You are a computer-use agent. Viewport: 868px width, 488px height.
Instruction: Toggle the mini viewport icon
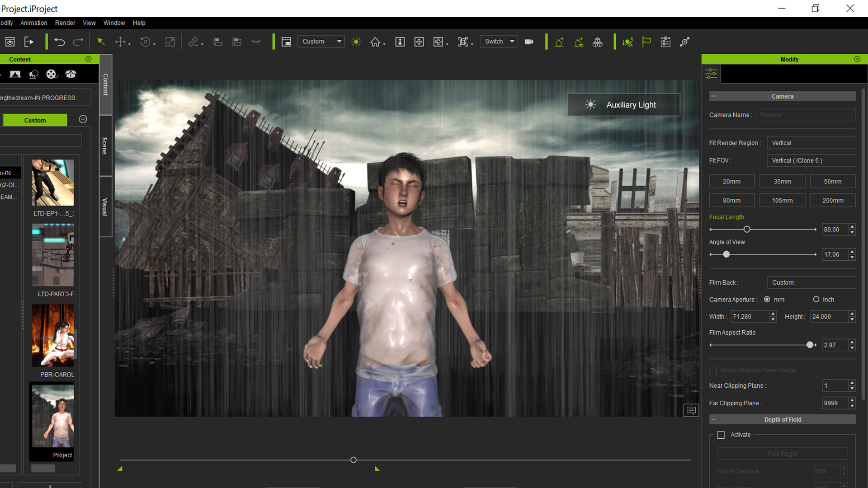click(286, 42)
